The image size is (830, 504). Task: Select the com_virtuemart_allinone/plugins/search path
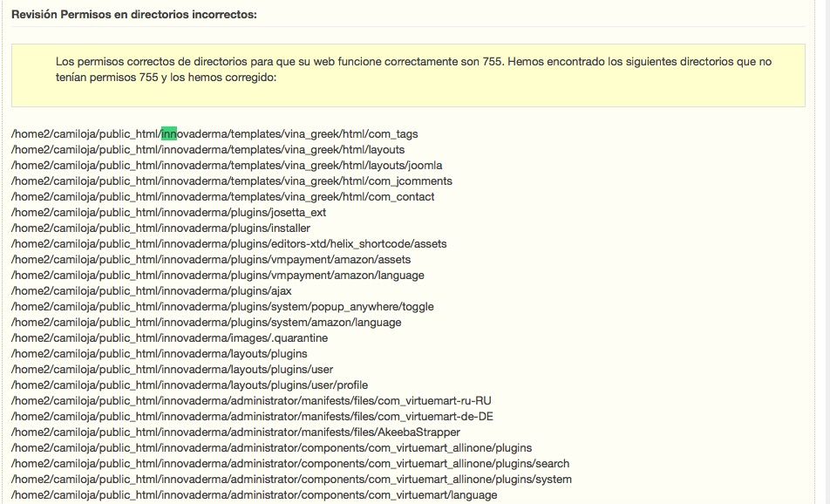pos(290,463)
